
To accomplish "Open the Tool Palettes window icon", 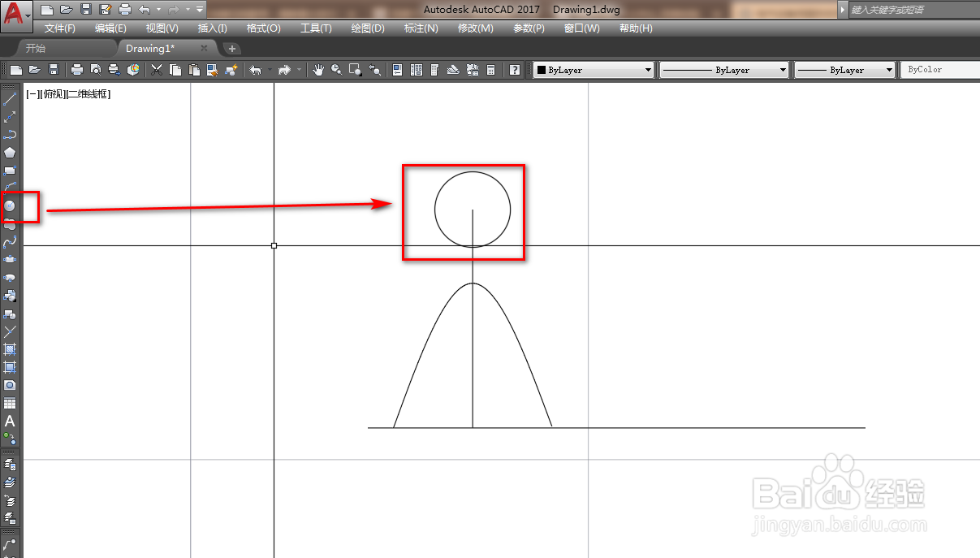I will (x=435, y=70).
